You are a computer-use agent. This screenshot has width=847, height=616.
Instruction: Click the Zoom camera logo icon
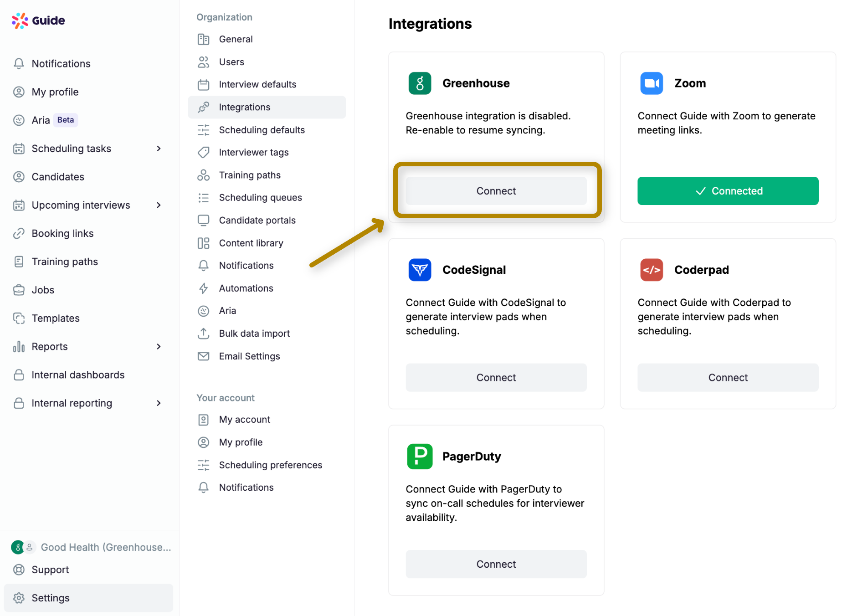pos(652,83)
